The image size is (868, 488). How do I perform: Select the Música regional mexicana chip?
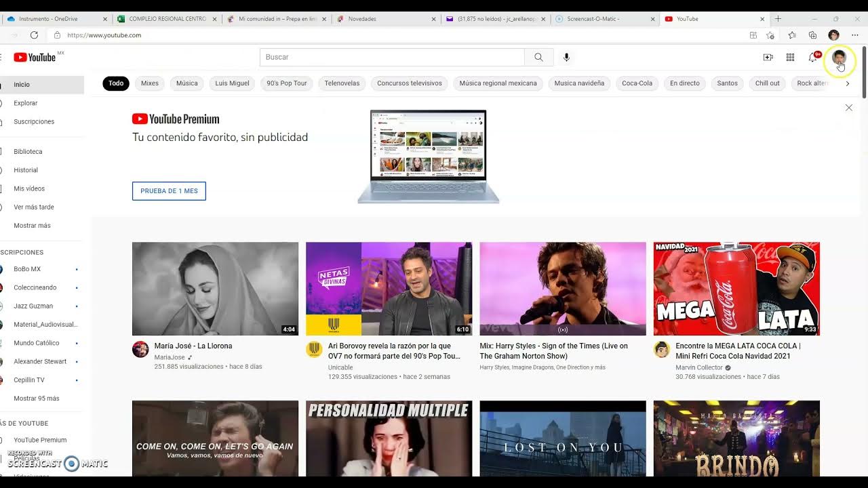[498, 83]
